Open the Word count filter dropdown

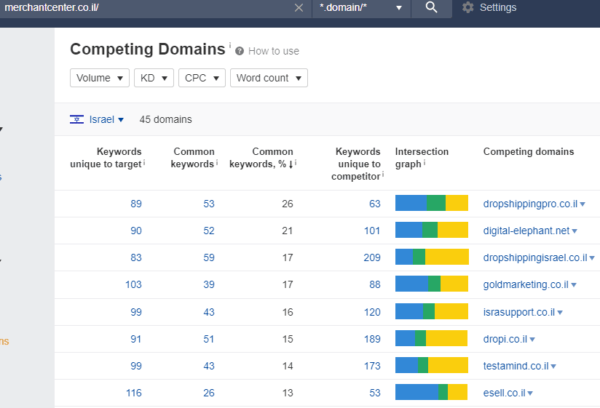(x=269, y=78)
